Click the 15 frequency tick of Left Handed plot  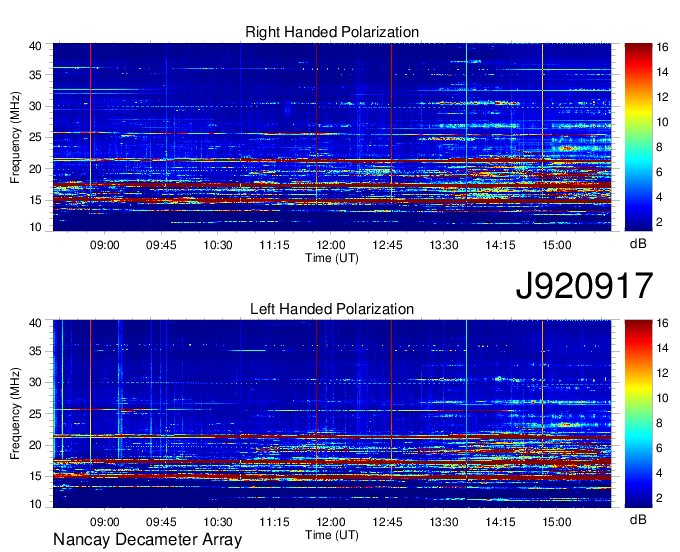click(x=35, y=477)
